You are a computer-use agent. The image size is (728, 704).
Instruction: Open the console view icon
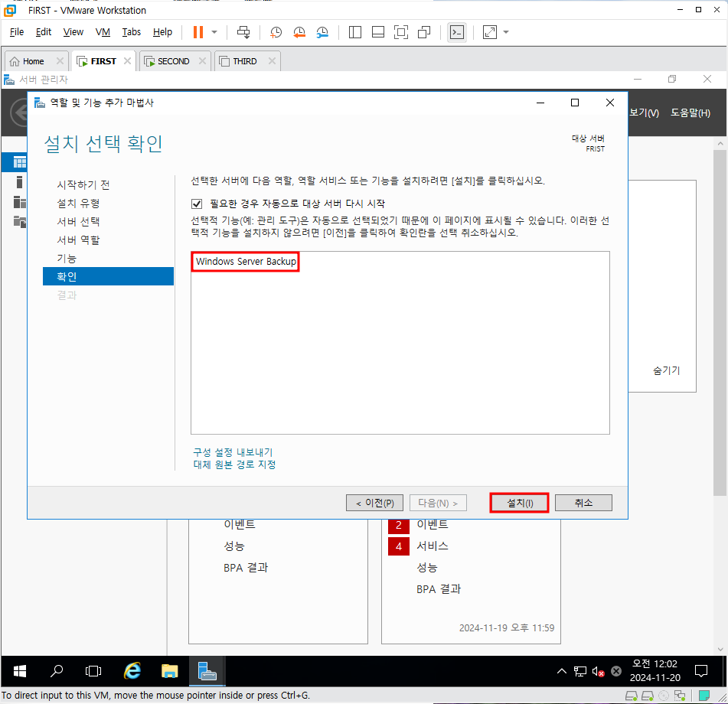pyautogui.click(x=457, y=32)
